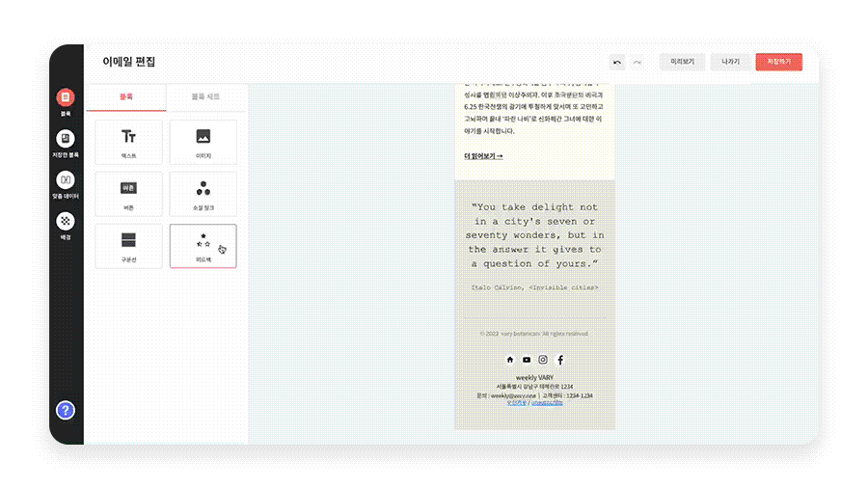This screenshot has height=488, width=868.
Task: Click the Instagram icon in email footer
Action: 543,360
